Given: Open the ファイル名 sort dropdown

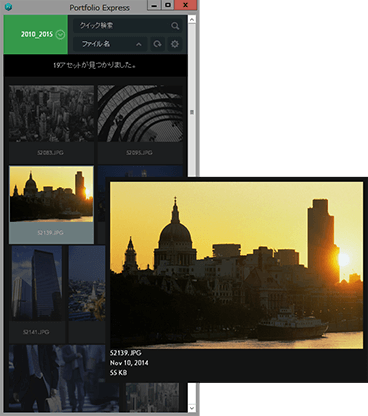Looking at the screenshot, I should coord(110,44).
